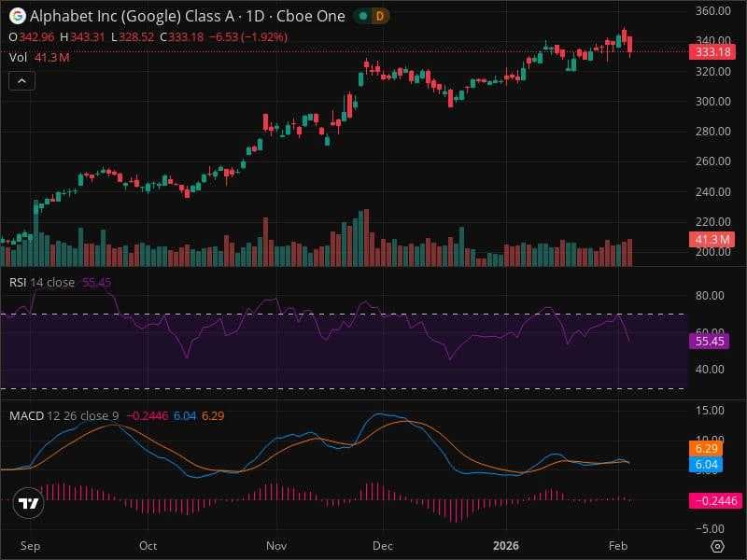The image size is (747, 560).
Task: Click the Cboe One exchange label
Action: pos(311,16)
